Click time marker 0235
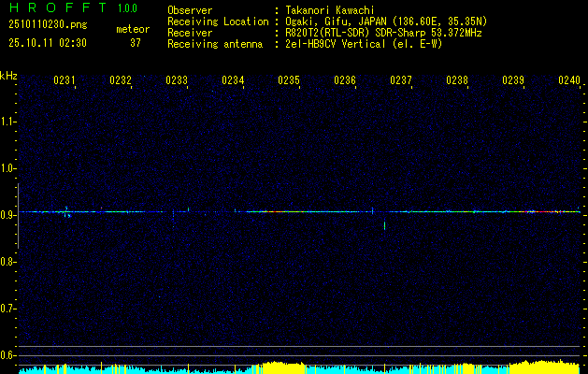This screenshot has height=374, width=588. coord(289,80)
